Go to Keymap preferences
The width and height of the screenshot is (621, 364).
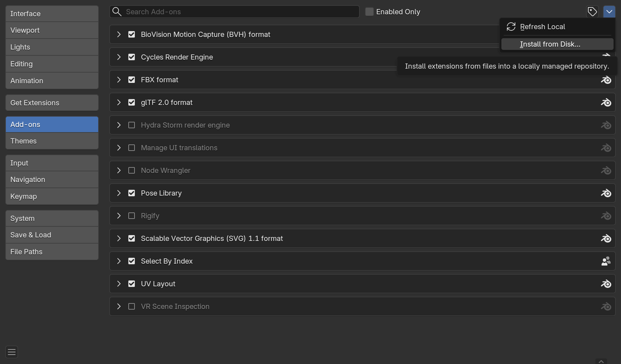coord(52,196)
